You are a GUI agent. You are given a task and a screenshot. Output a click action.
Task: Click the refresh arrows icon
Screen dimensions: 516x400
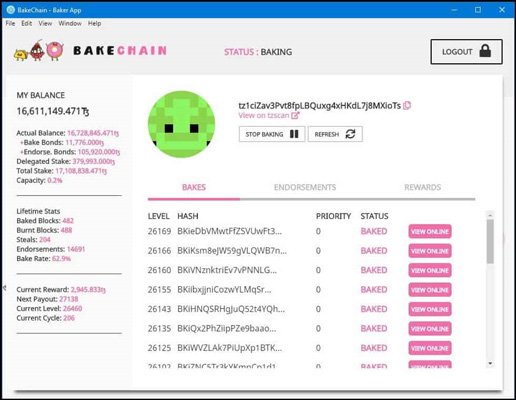coord(350,134)
